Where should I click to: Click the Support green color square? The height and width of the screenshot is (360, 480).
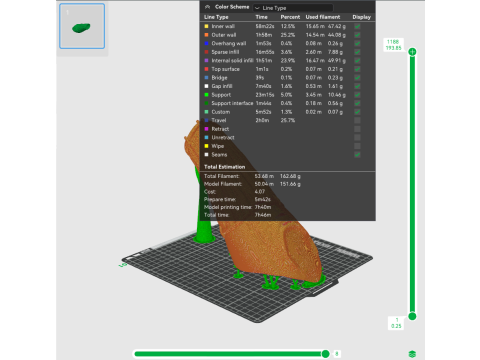click(206, 95)
